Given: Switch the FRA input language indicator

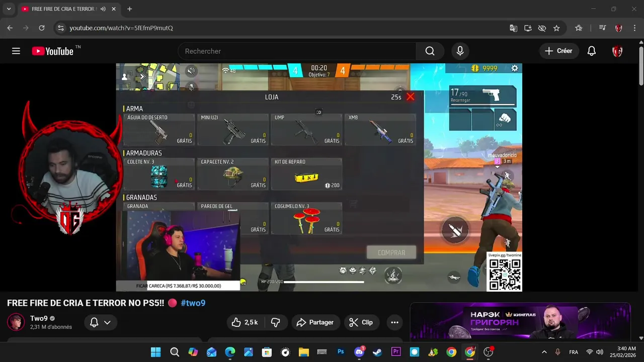Looking at the screenshot, I should coord(574,352).
